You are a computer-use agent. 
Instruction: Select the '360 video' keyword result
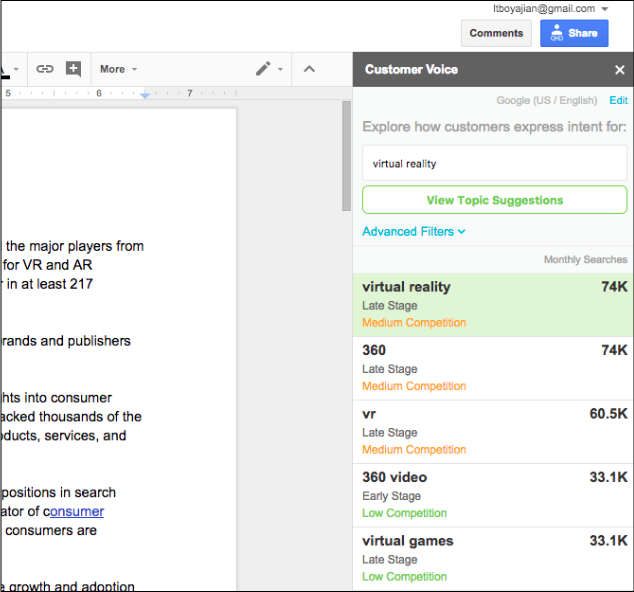click(x=493, y=495)
